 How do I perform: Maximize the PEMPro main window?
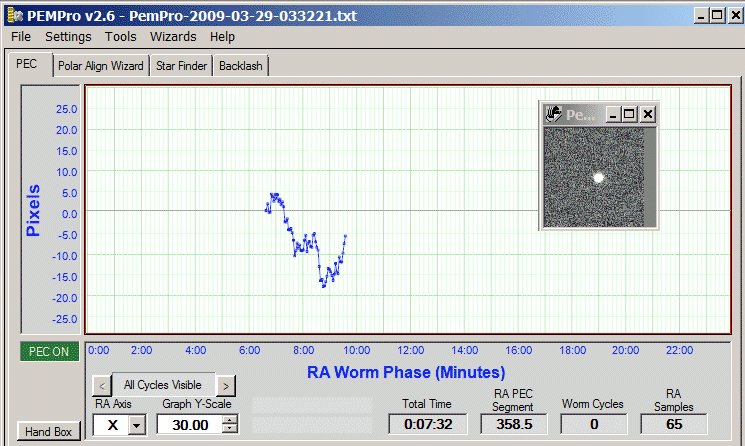717,16
